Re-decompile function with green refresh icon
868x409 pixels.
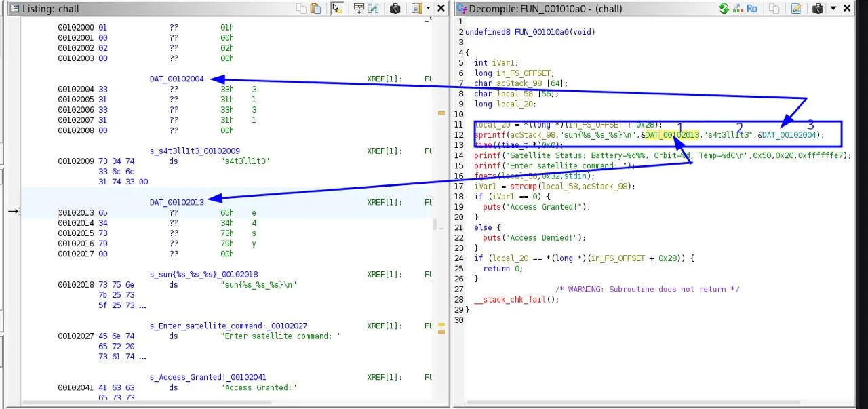point(724,9)
